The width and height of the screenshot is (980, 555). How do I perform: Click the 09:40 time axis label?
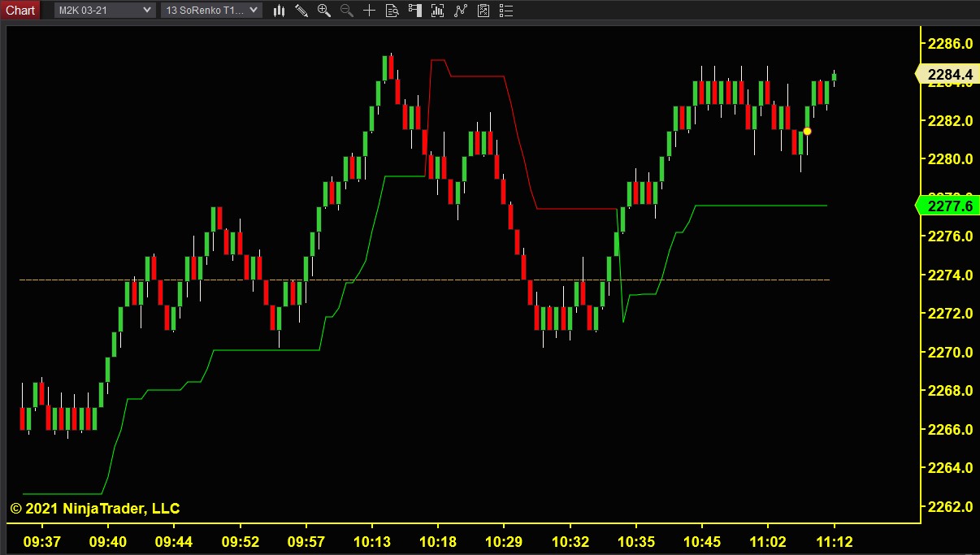[x=108, y=541]
